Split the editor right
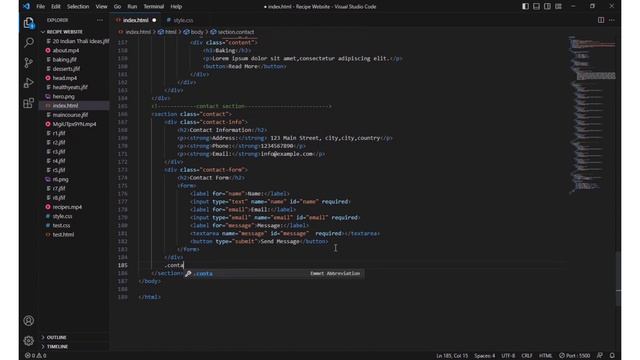Screen dimensions: 640x360 pyautogui.click(x=601, y=20)
